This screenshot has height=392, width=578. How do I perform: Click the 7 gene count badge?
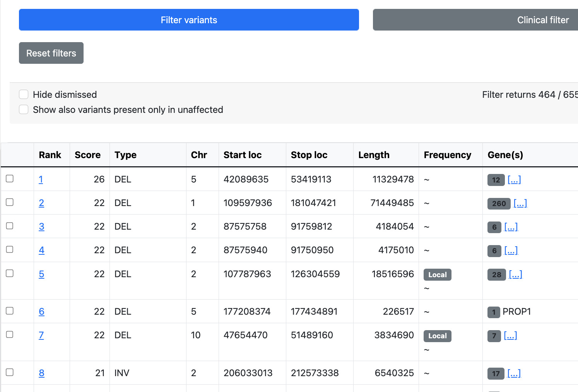click(494, 336)
